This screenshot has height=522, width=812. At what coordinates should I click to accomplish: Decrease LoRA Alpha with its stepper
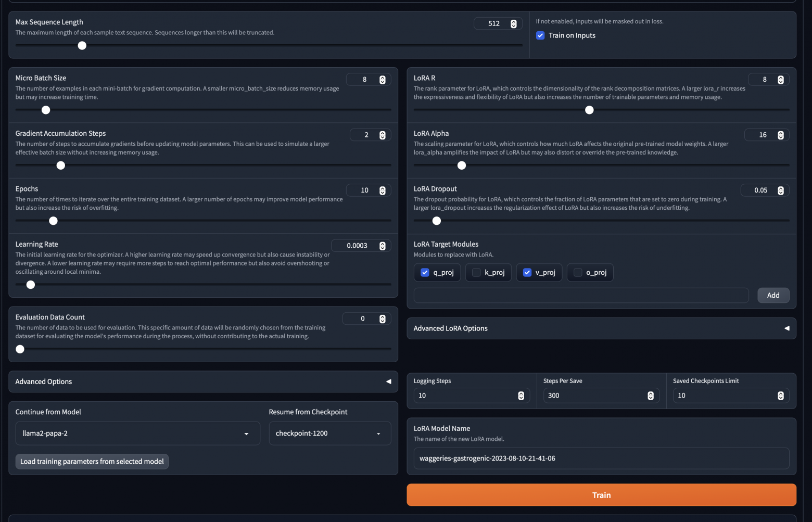(x=781, y=136)
